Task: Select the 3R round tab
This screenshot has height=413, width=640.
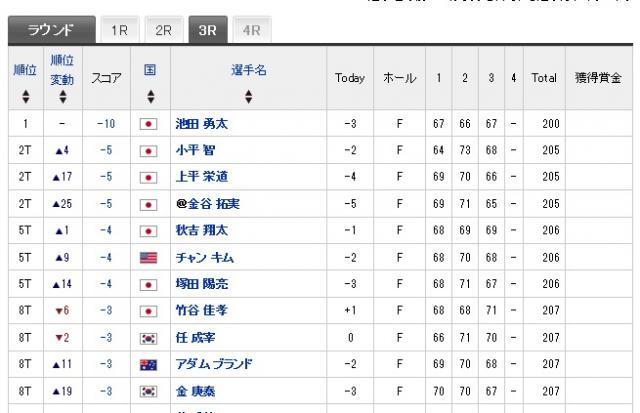Action: pos(207,30)
